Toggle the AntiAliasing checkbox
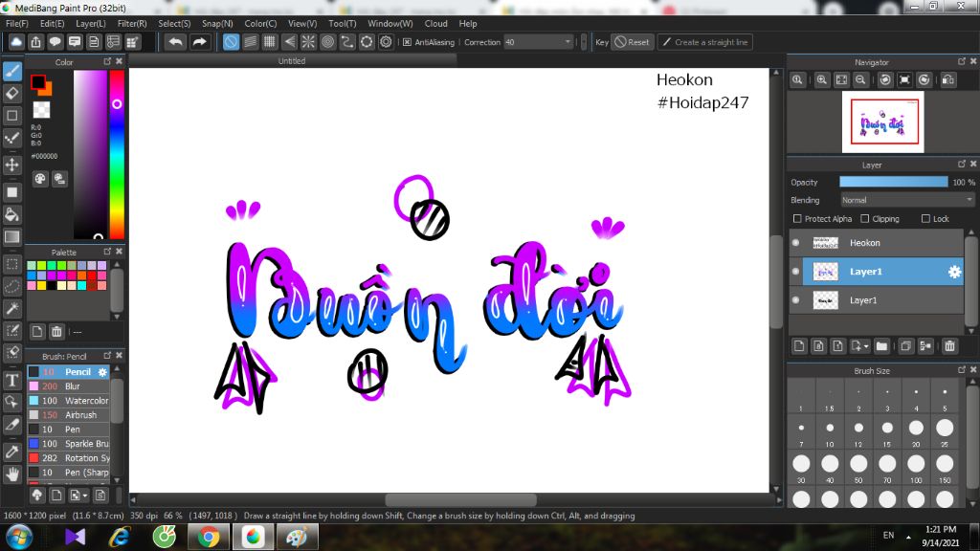 (x=407, y=42)
